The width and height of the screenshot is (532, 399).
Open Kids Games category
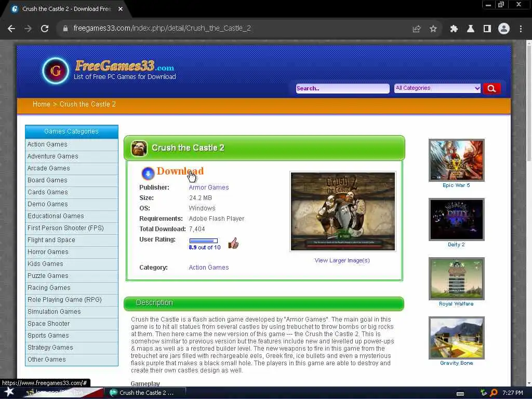click(72, 263)
